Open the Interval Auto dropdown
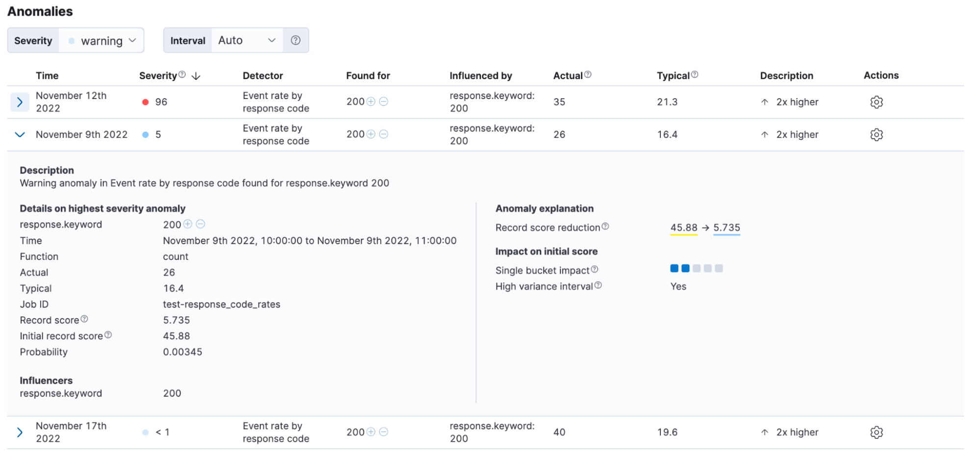The width and height of the screenshot is (980, 455). pyautogui.click(x=247, y=41)
